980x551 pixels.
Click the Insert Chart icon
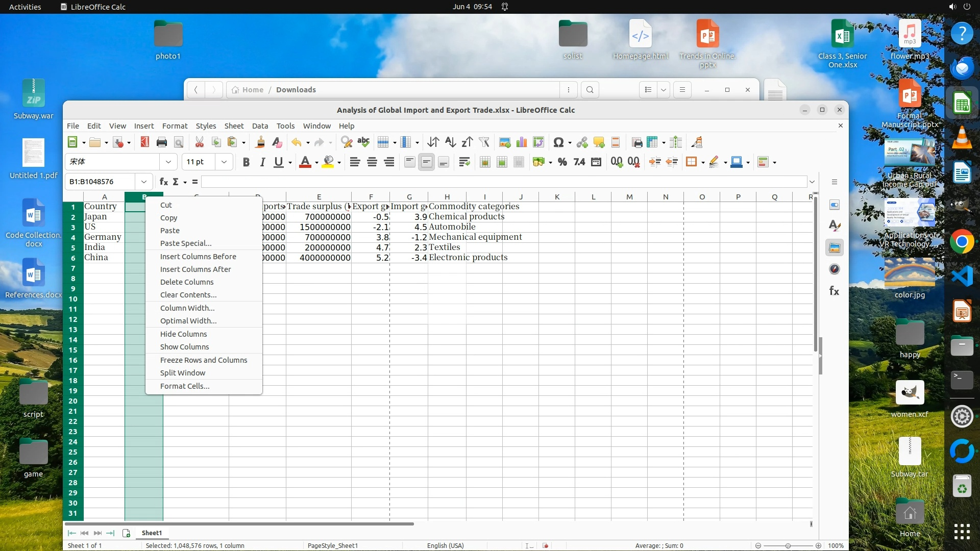point(522,142)
